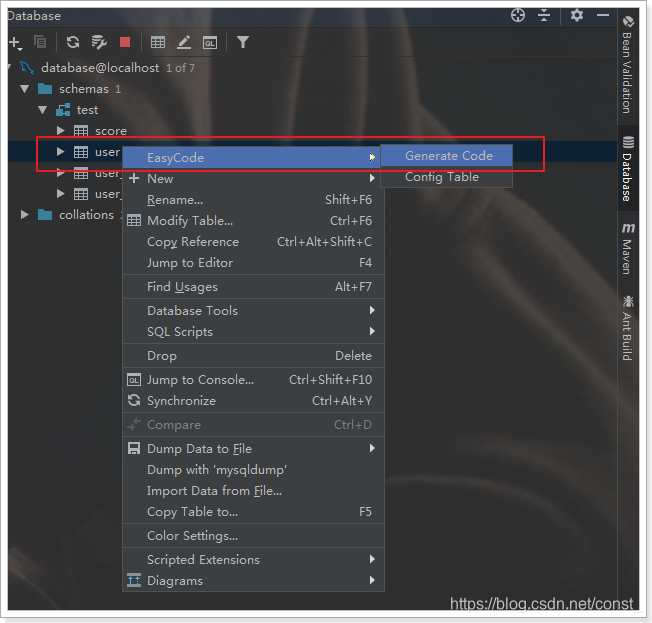Open the Maven side tab
Viewport: 652px width, 623px height.
(628, 249)
